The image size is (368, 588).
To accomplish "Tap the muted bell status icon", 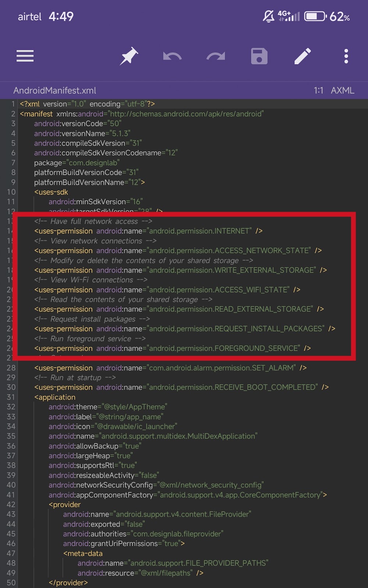I will (x=268, y=17).
